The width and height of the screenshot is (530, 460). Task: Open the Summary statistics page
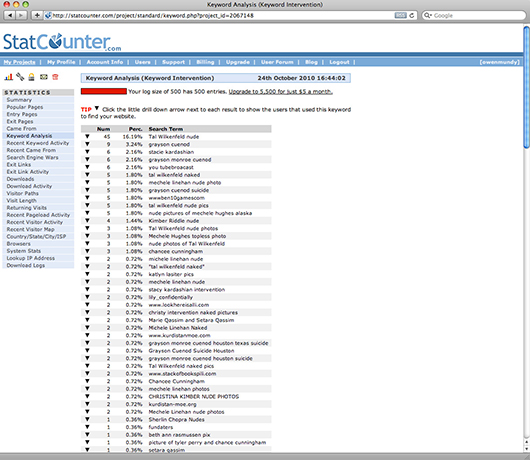point(19,100)
